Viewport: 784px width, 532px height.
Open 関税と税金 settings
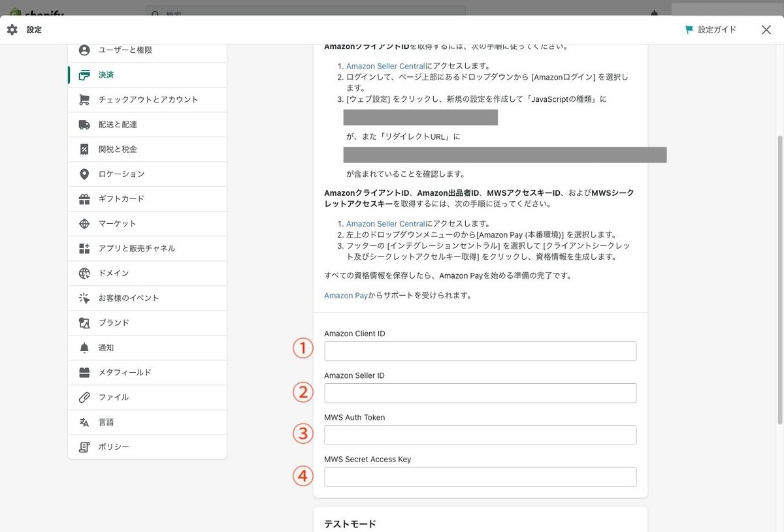coord(147,149)
